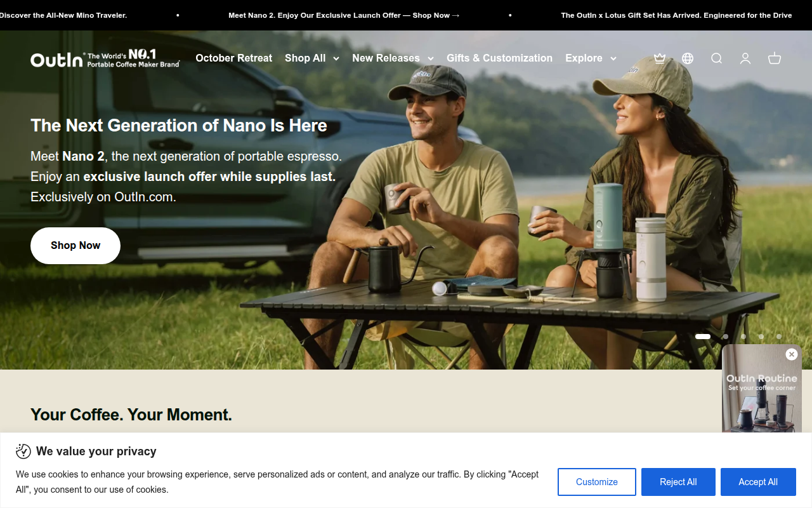Jump to the fourth carousel slide dot
The height and width of the screenshot is (508, 812).
pos(761,337)
